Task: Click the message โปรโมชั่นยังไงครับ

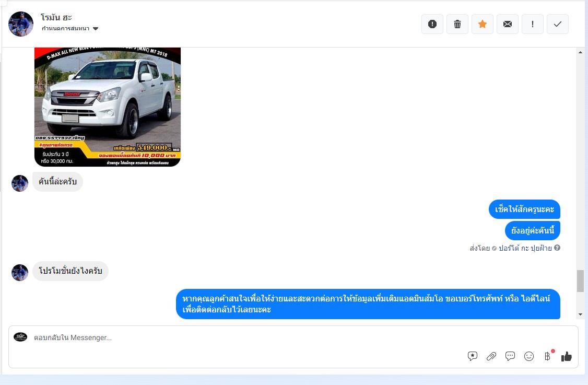Action: click(70, 271)
